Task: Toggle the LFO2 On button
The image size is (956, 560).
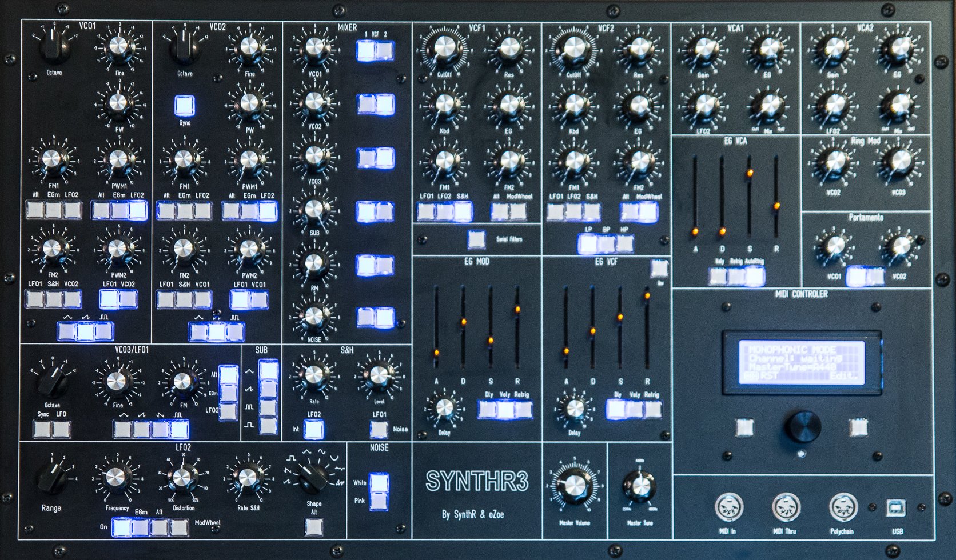Action: click(121, 527)
